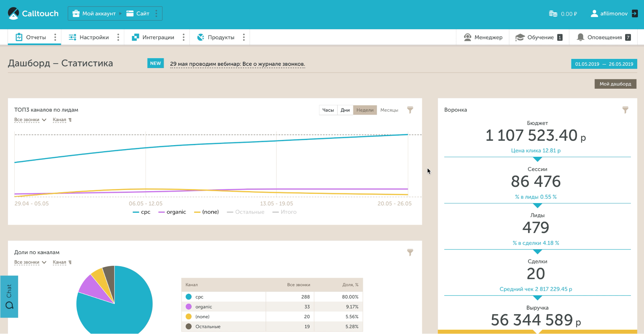Open the Chat widget
Screen dimensions: 644x334
tap(9, 296)
